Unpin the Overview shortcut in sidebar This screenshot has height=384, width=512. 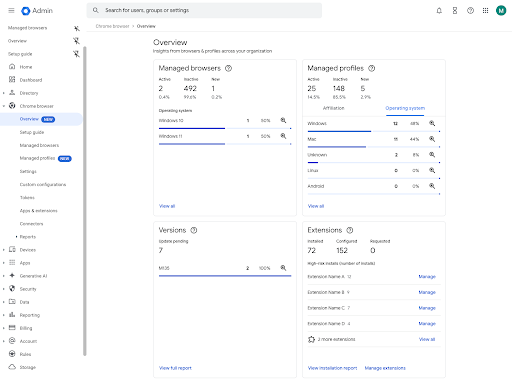[77, 41]
